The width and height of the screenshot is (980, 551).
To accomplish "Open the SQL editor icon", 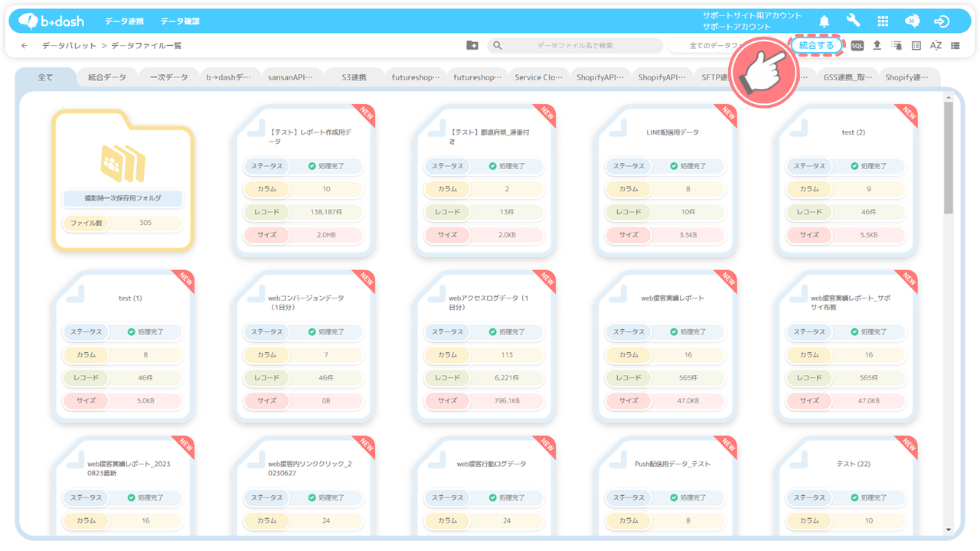I will click(x=857, y=46).
